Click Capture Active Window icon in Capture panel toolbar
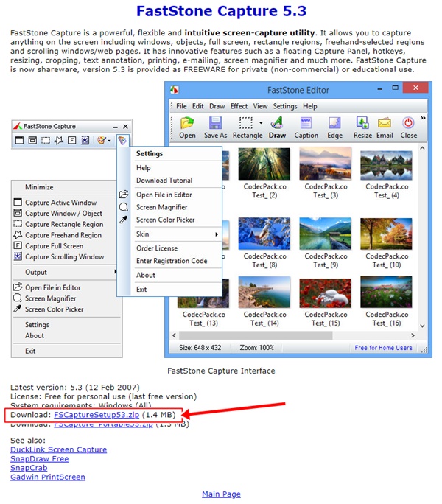This screenshot has height=504, width=442. pos(20,140)
